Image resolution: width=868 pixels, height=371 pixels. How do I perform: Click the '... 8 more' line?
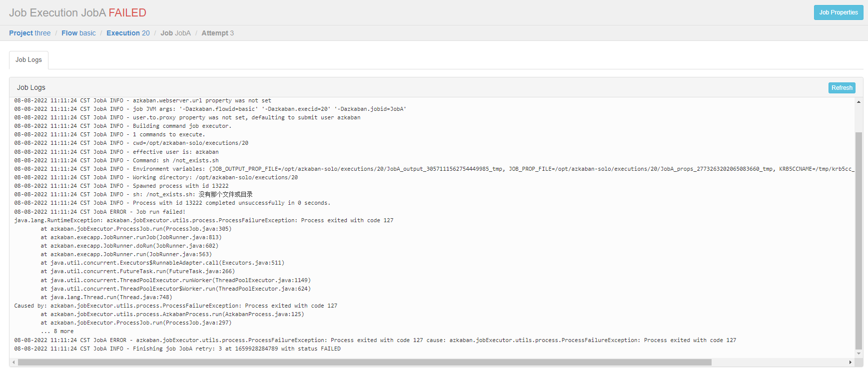57,331
